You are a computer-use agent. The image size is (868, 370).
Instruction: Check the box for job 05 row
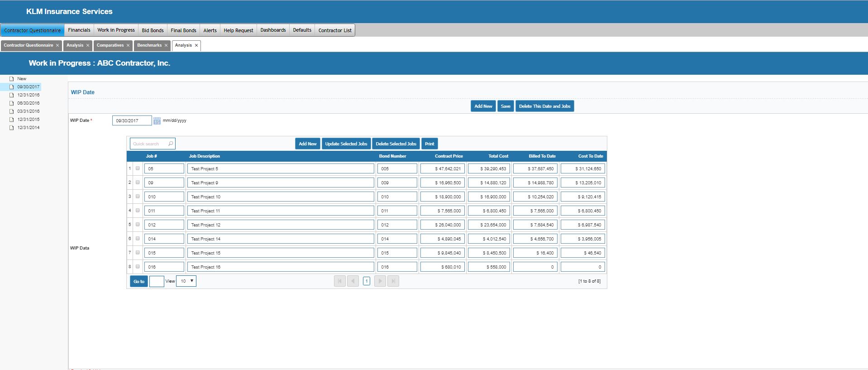[x=138, y=168]
